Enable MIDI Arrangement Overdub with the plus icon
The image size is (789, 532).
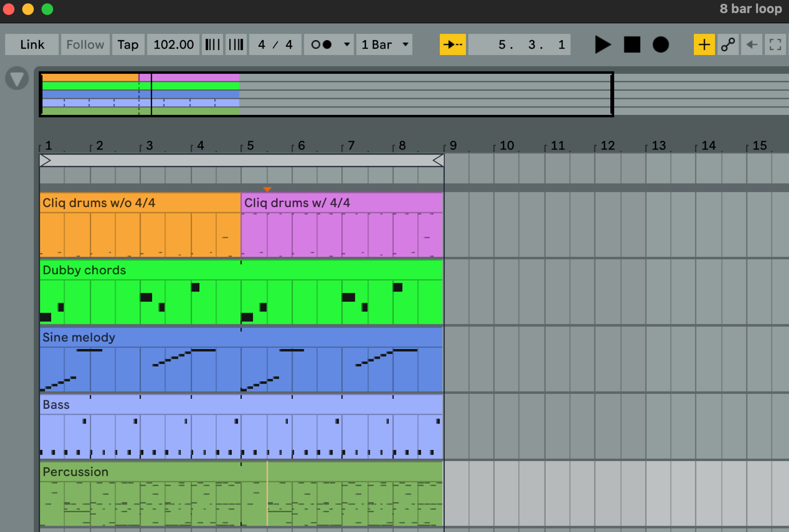click(x=704, y=44)
